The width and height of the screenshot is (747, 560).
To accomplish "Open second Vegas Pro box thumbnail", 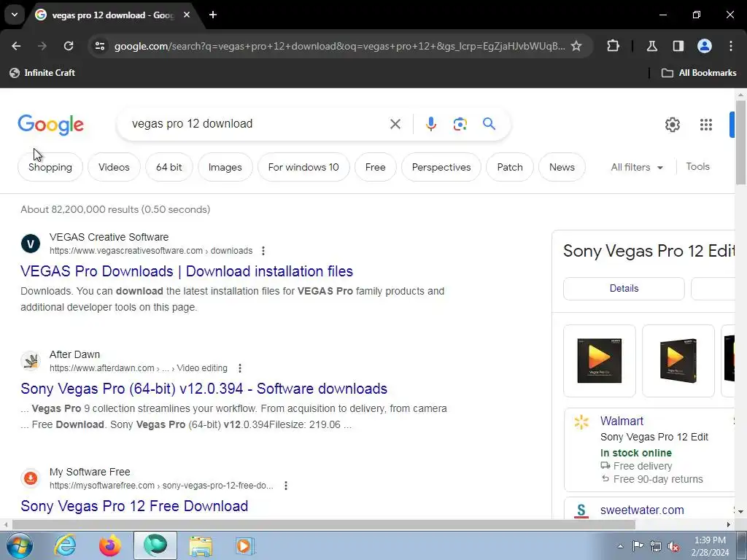I will point(678,360).
